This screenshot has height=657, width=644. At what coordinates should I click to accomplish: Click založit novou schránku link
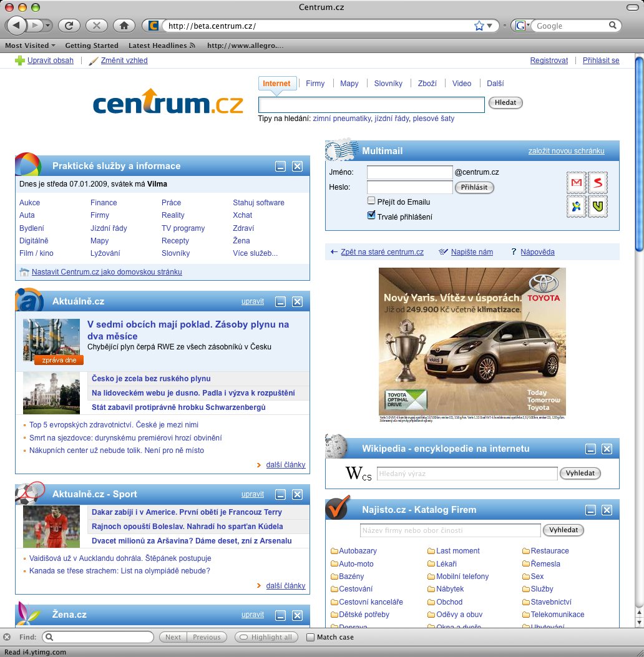click(x=566, y=151)
